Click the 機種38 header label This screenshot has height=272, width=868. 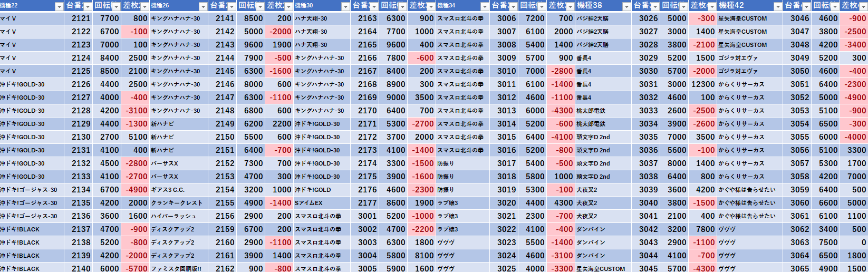click(590, 5)
